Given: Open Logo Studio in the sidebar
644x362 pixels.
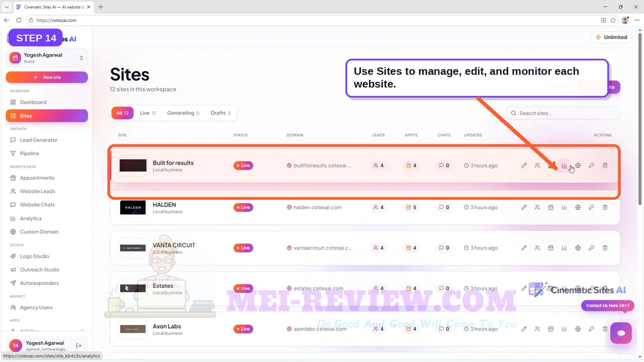Looking at the screenshot, I should (47, 256).
